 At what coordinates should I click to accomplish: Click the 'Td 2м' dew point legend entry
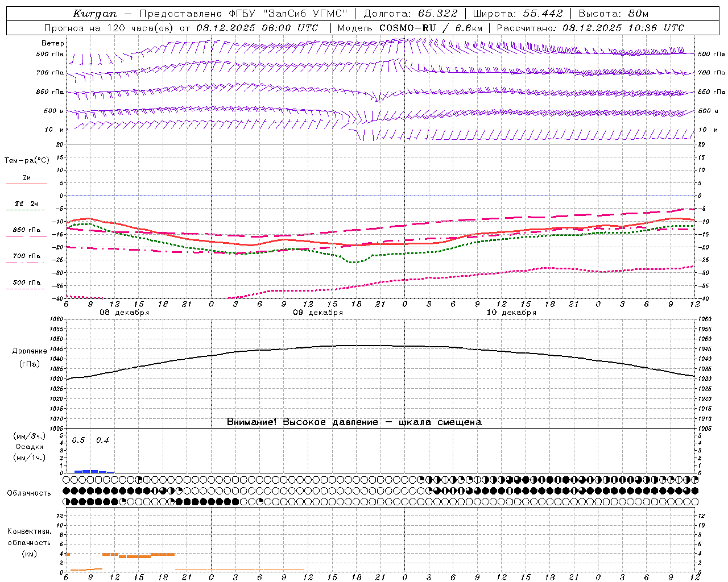(x=27, y=203)
